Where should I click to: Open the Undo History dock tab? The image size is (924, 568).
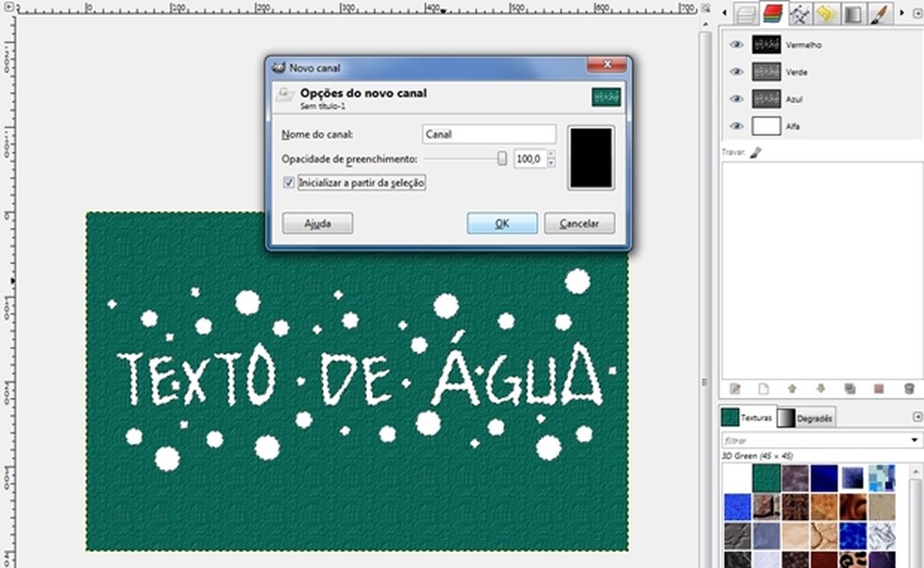click(826, 13)
